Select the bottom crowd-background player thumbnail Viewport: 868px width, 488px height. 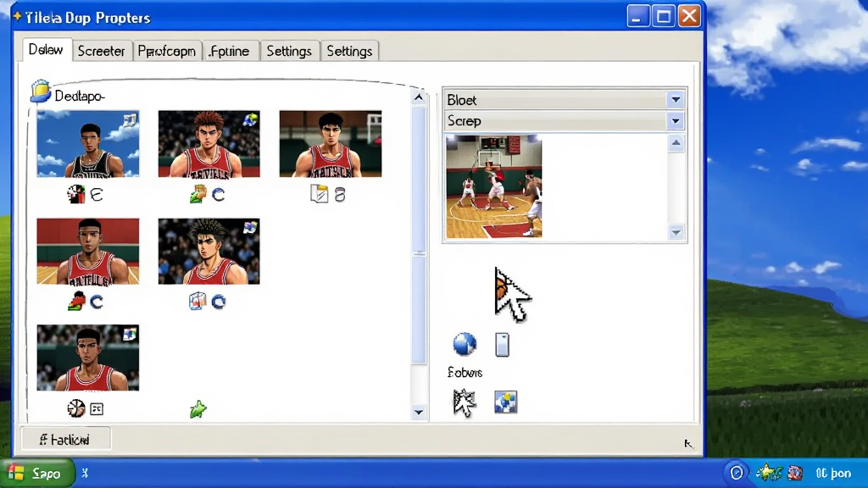point(88,358)
